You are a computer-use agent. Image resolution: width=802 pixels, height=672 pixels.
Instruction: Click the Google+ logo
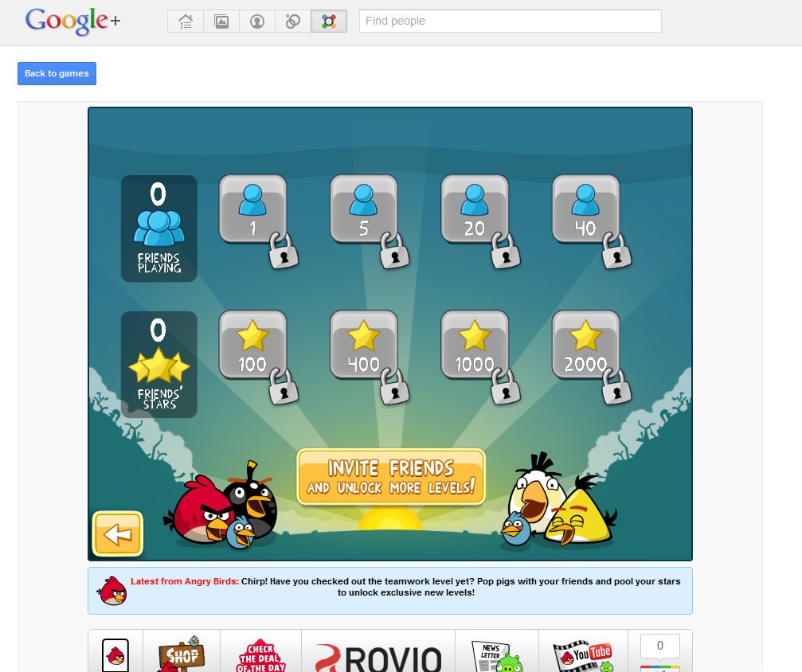(72, 21)
